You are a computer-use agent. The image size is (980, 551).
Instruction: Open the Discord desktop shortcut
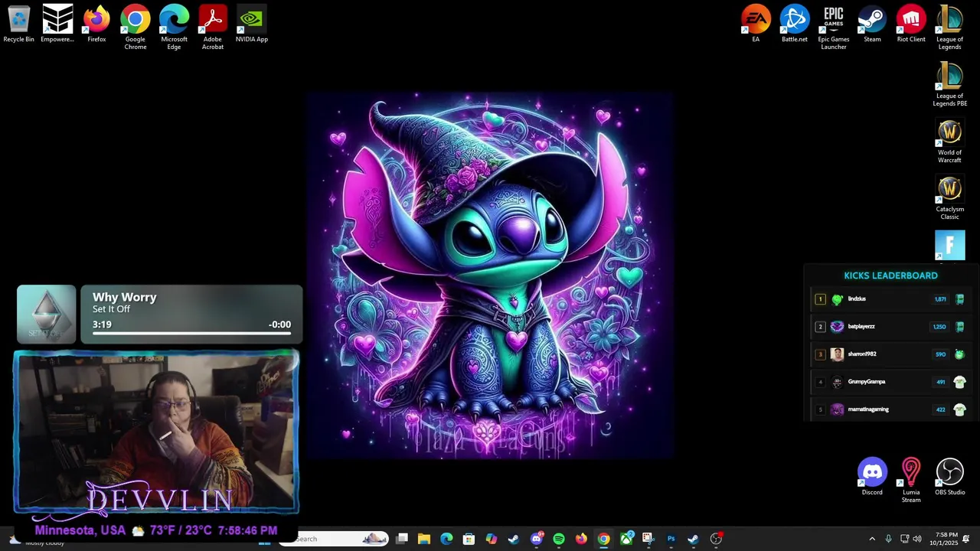[x=872, y=478]
